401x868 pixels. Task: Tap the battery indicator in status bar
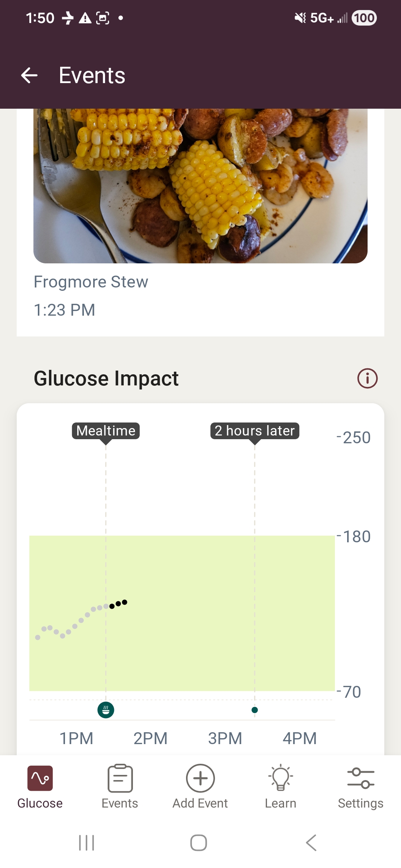[x=364, y=18]
